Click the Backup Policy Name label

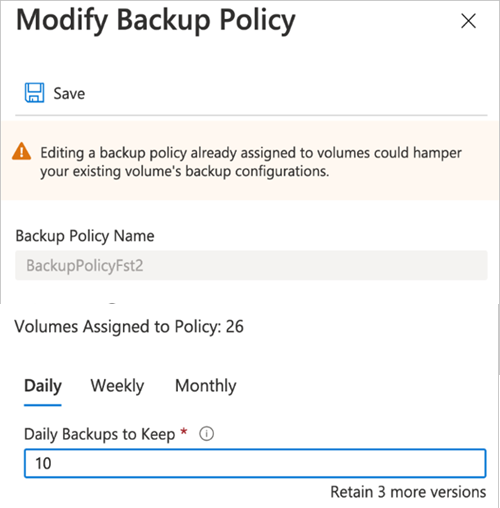point(85,236)
